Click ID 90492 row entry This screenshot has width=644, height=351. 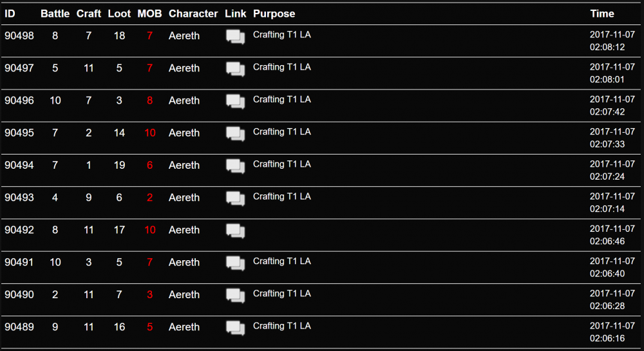[19, 230]
